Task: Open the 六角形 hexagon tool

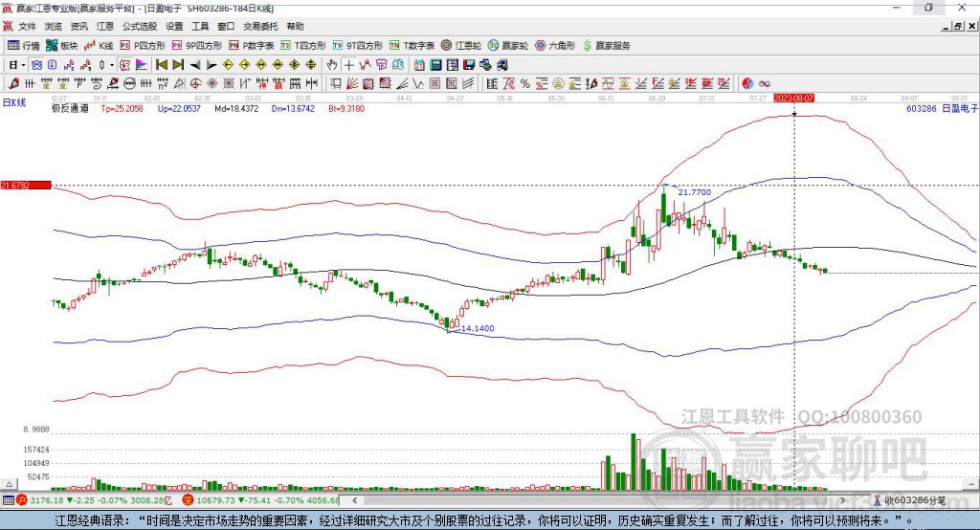Action: (x=555, y=46)
